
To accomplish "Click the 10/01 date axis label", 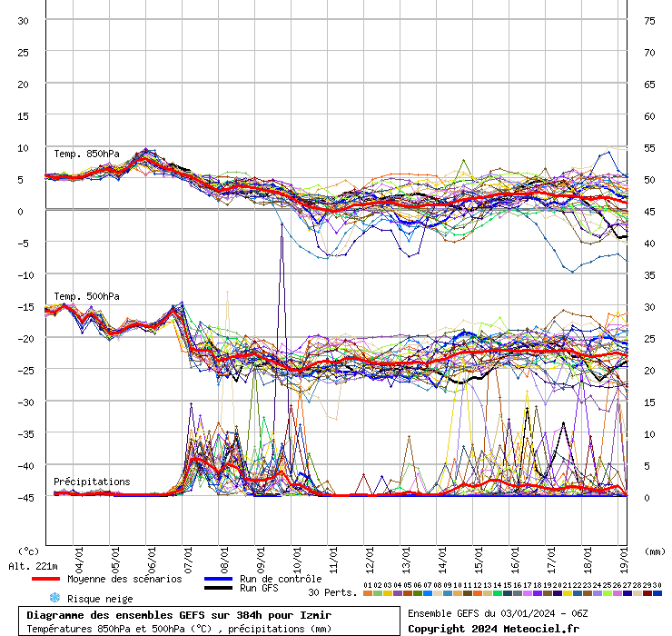I will [298, 560].
